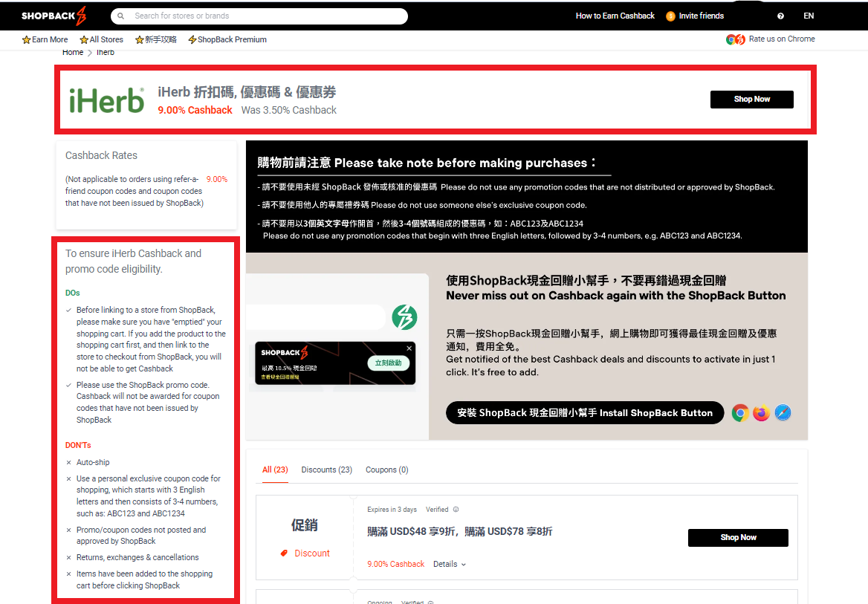Image resolution: width=868 pixels, height=604 pixels.
Task: Click the ShopBack logo
Action: (54, 16)
